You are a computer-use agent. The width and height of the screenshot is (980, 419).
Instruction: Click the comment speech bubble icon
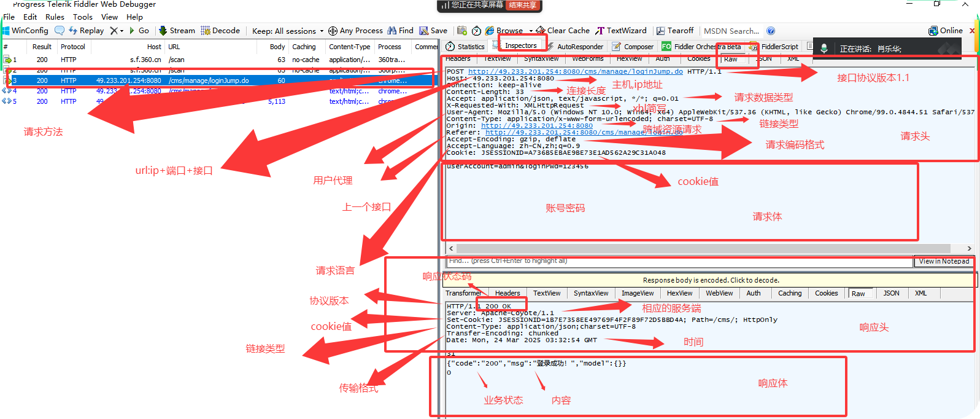click(60, 31)
